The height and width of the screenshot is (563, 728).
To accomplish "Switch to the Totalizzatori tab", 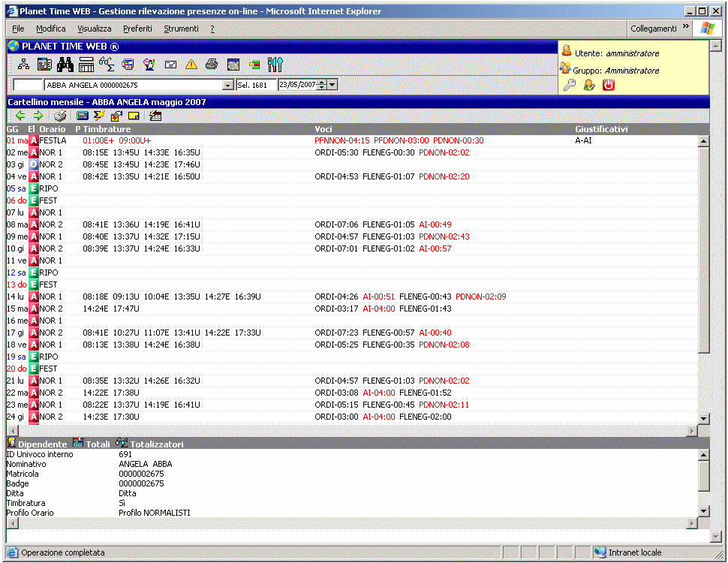I will [150, 444].
